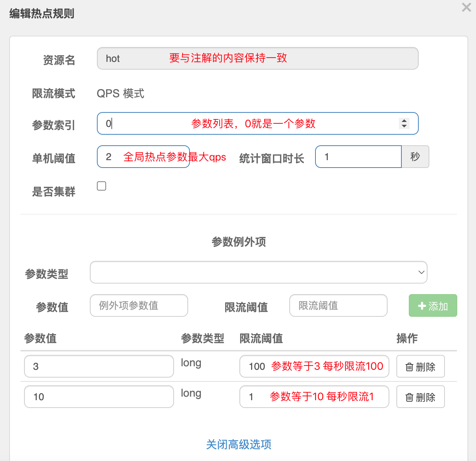Click the 资源名 input field containing hot
Image resolution: width=476 pixels, height=461 pixels.
click(x=257, y=58)
